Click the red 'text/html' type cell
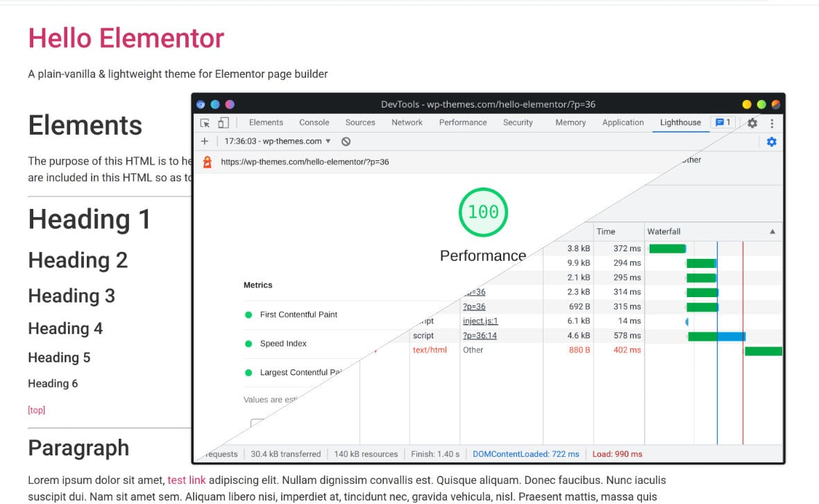The width and height of the screenshot is (819, 504). point(430,350)
